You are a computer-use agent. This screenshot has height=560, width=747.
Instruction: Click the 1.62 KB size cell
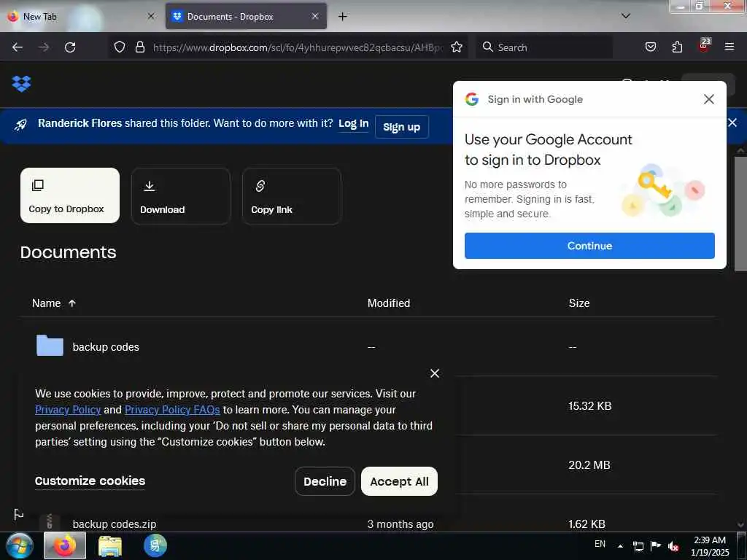[x=587, y=524]
